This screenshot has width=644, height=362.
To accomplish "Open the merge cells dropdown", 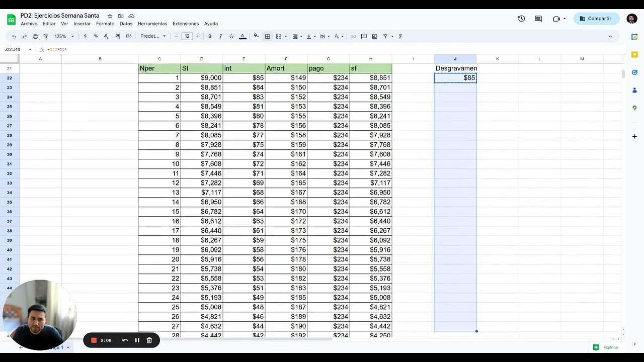I will point(281,36).
